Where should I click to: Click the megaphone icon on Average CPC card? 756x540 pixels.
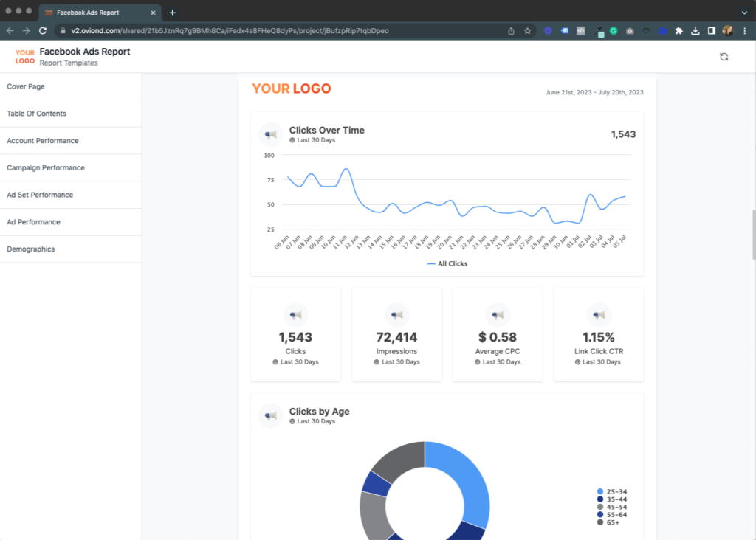coord(498,315)
